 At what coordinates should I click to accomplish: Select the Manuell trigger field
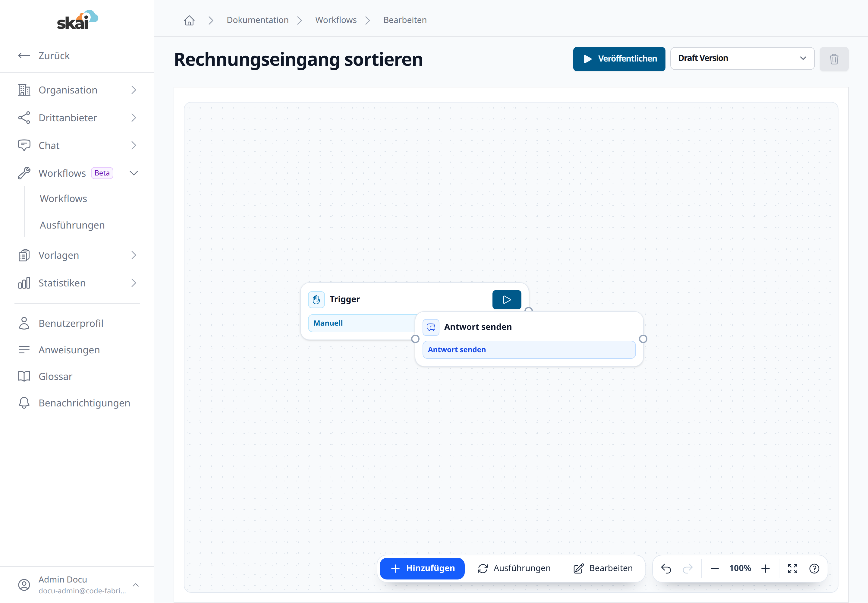point(362,323)
